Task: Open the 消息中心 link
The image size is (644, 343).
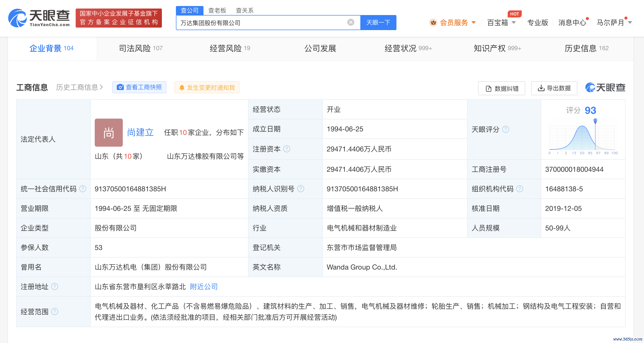Action: click(x=572, y=23)
